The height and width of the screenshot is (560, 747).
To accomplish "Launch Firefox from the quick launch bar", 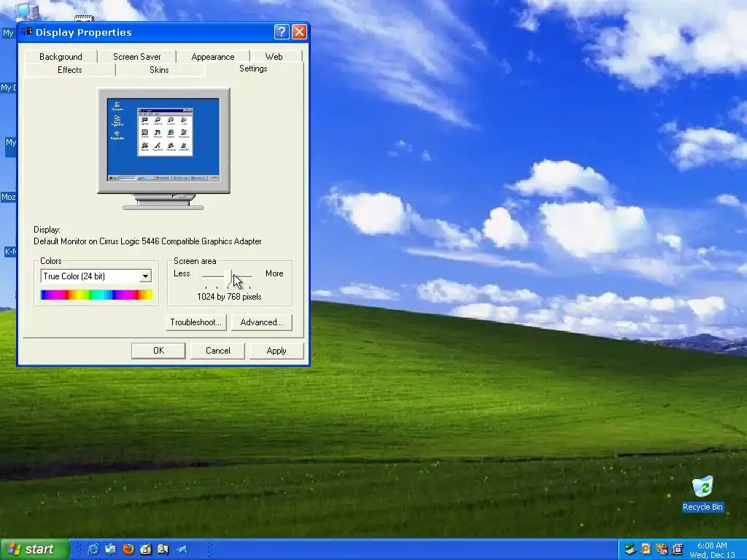I will click(x=128, y=549).
